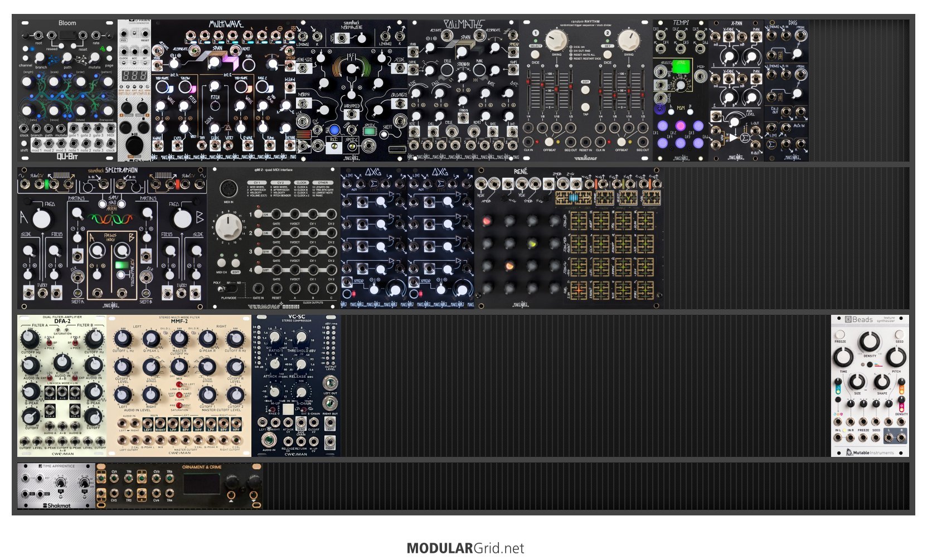Flip the PLAYMODE switch on qMI 2
This screenshot has height=560, width=932.
[x=229, y=289]
